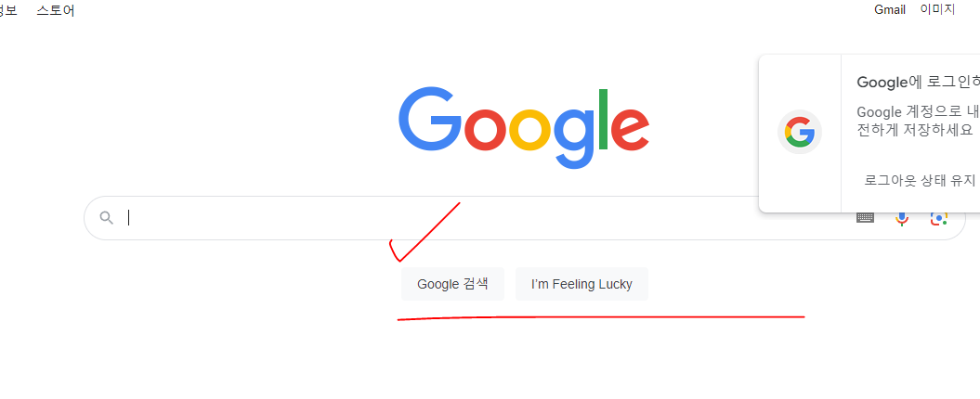
Task: Open the 스토어 link
Action: [56, 10]
